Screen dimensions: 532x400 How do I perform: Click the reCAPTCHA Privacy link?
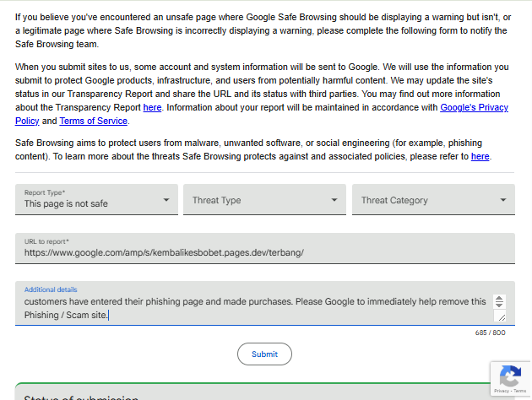click(x=501, y=391)
